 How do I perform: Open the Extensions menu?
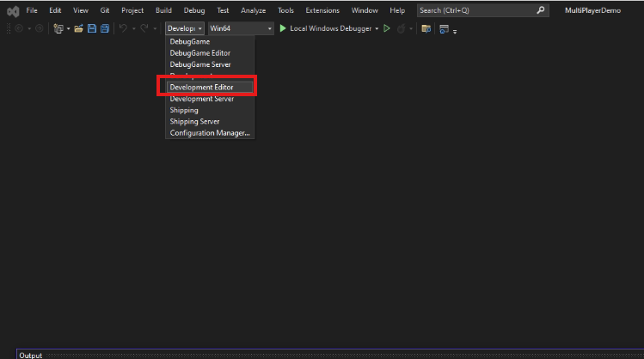pos(322,10)
